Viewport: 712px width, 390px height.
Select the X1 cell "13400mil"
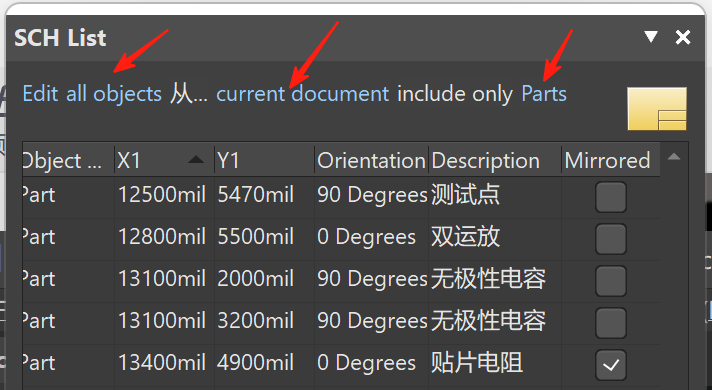(164, 365)
